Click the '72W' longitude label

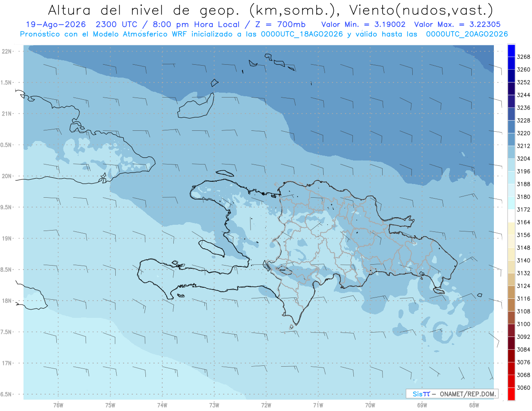[266, 405]
